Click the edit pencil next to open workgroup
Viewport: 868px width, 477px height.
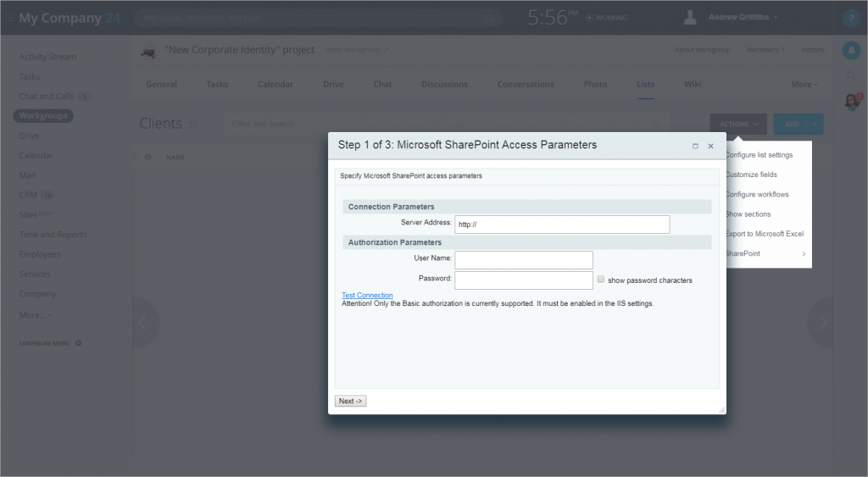coord(386,50)
